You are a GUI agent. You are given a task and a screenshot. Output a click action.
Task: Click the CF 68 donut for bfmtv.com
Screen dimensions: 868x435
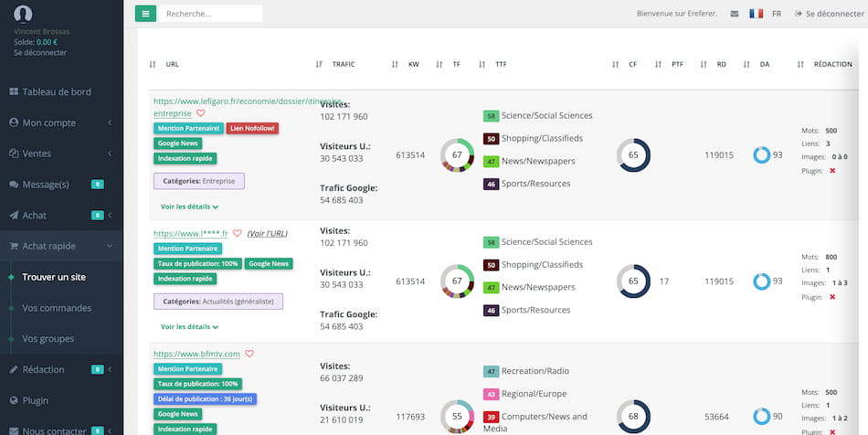pyautogui.click(x=633, y=416)
